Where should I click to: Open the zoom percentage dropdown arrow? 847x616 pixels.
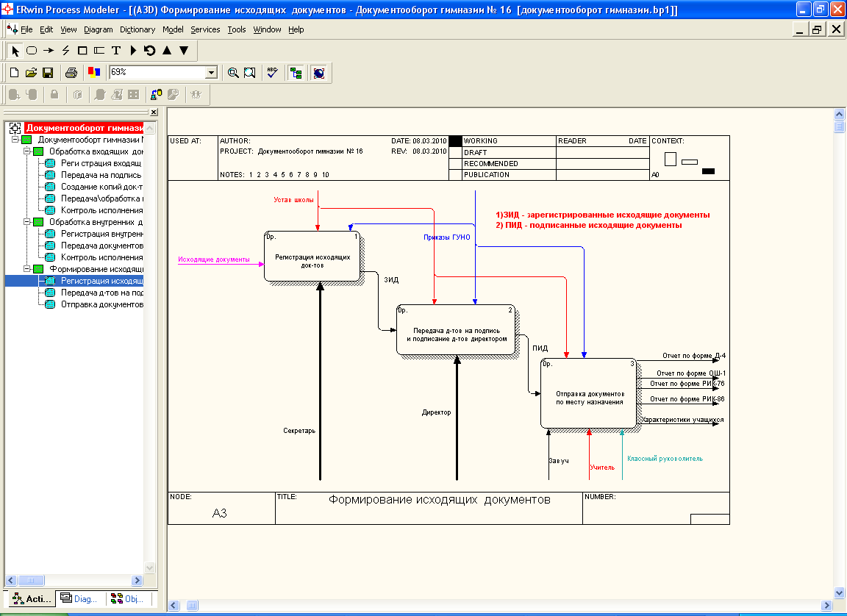[211, 72]
